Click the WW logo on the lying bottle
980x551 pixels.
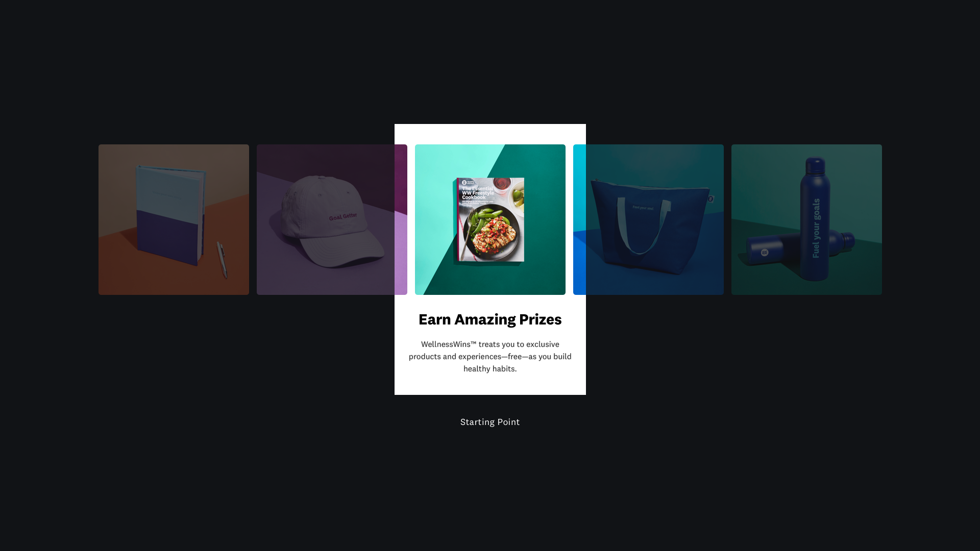tap(765, 253)
